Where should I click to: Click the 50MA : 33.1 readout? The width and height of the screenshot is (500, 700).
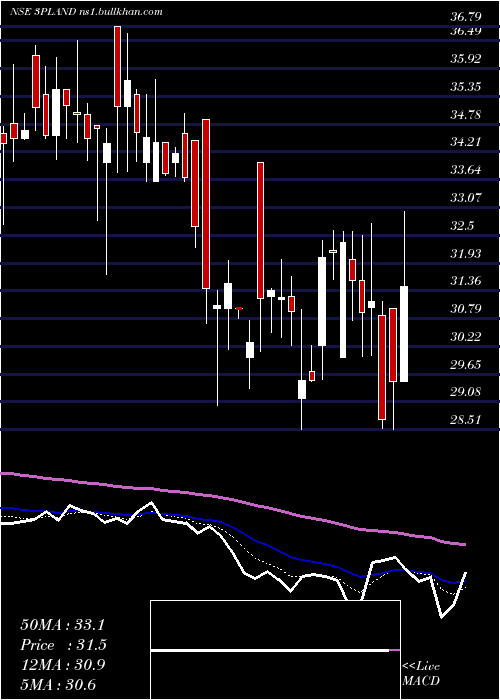click(62, 625)
